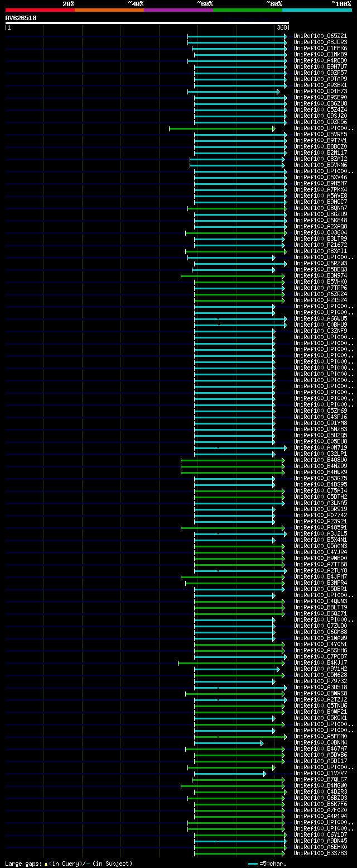The image size is (357, 868).
Task: Click the purple ~60% identity legend bar
Action: (178, 10)
